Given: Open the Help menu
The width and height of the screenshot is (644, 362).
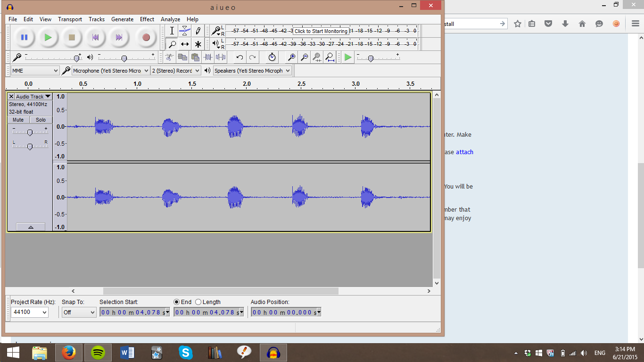Looking at the screenshot, I should 192,19.
